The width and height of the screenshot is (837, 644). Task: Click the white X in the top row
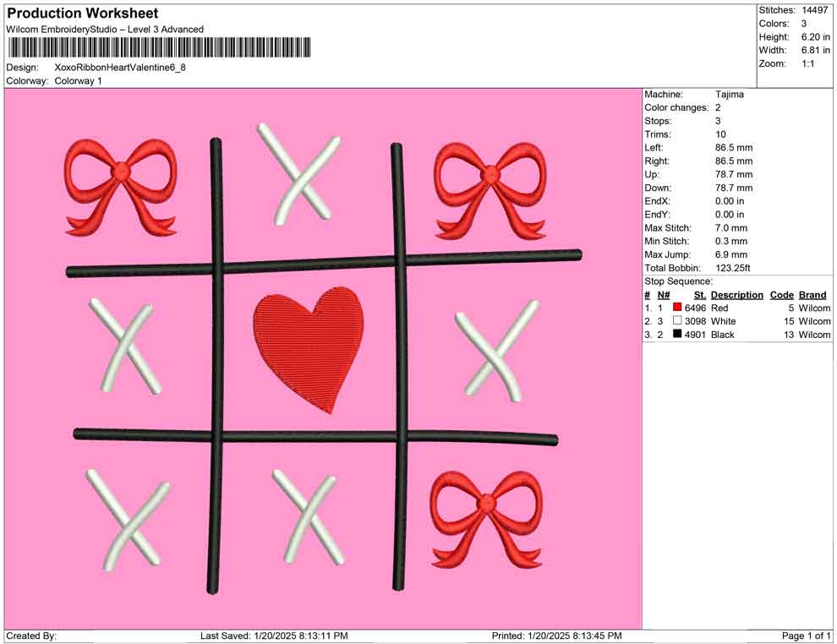[300, 173]
